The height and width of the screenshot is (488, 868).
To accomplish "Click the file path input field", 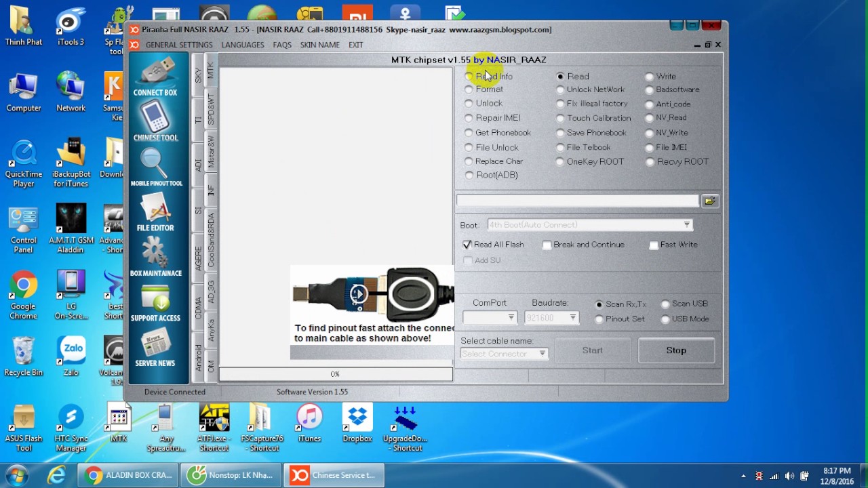I will [577, 201].
